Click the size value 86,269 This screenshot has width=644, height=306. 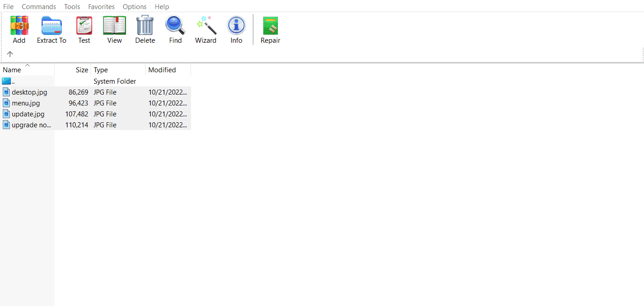pyautogui.click(x=78, y=92)
